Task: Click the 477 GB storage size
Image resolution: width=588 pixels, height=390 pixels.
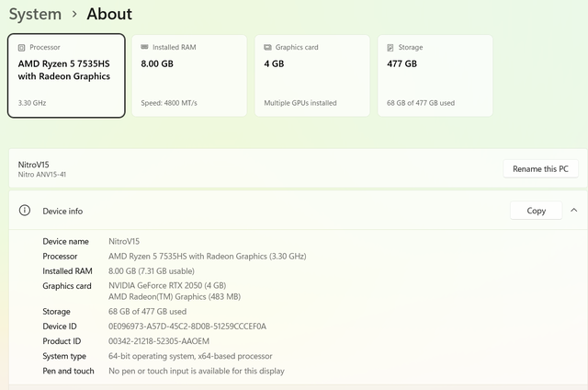Action: coord(402,63)
